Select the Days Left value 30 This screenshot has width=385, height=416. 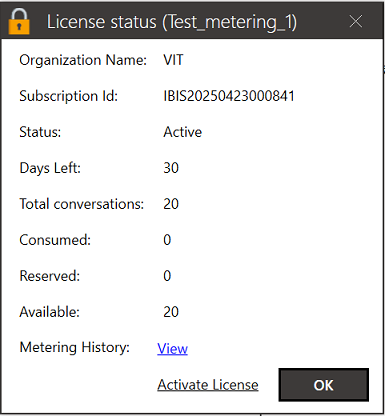coord(171,168)
